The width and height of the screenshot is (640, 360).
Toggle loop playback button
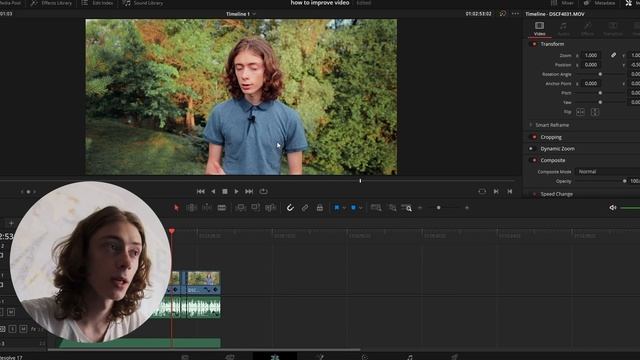264,191
